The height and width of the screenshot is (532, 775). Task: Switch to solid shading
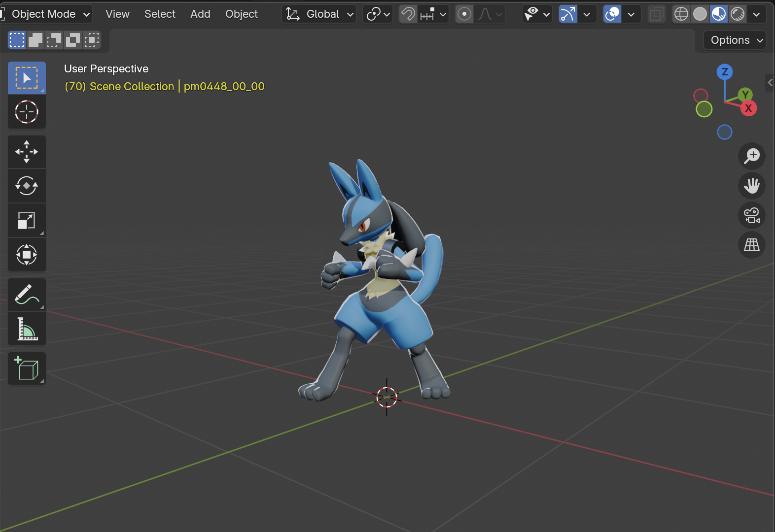(x=700, y=14)
